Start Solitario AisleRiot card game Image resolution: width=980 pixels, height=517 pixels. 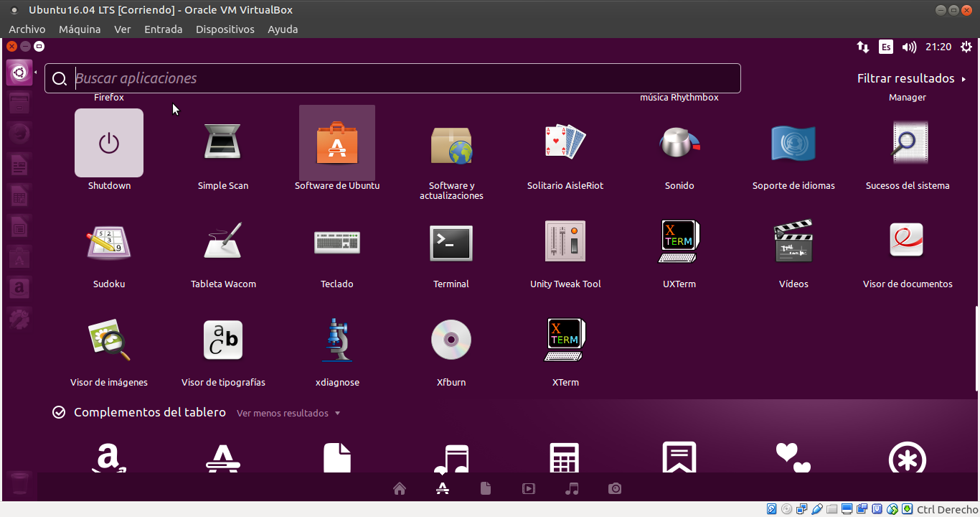[x=565, y=143]
